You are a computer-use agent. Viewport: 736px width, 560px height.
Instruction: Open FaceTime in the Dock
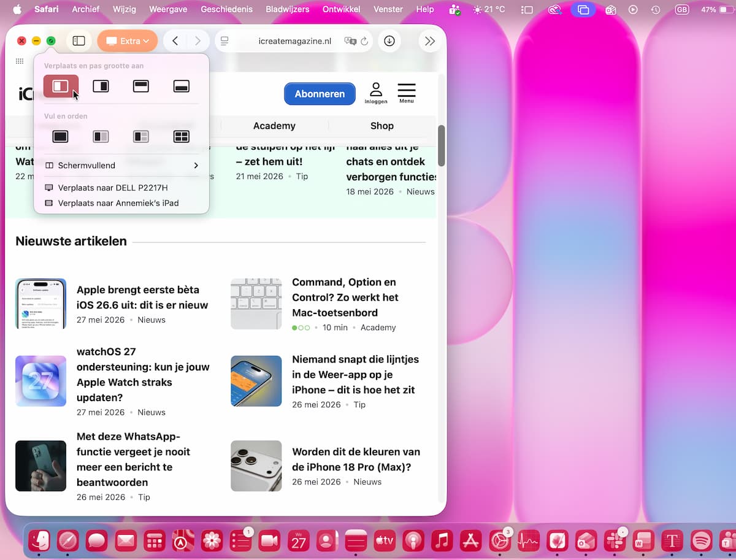tap(269, 540)
